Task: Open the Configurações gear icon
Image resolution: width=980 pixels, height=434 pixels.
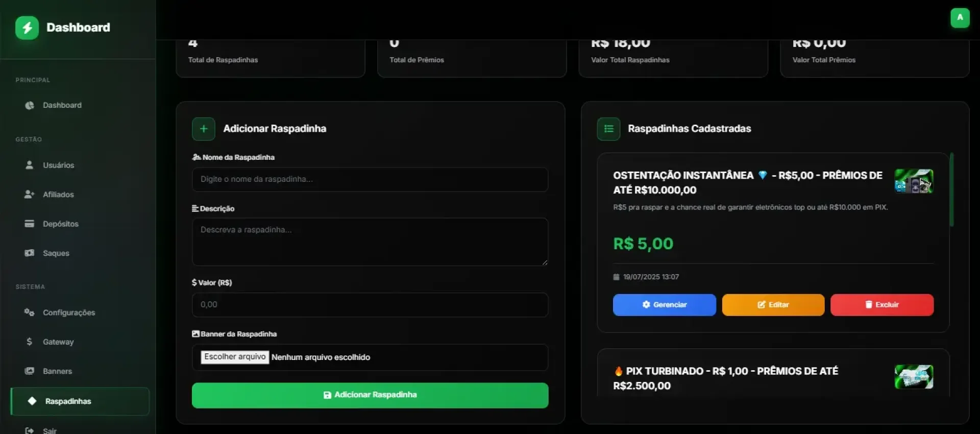Action: (x=29, y=312)
